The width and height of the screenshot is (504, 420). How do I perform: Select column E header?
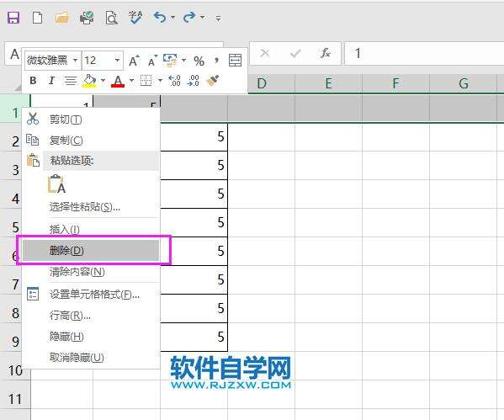(328, 83)
